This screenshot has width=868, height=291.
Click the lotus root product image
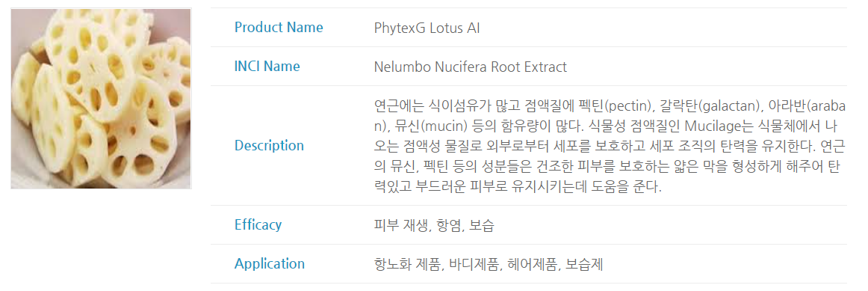[102, 99]
